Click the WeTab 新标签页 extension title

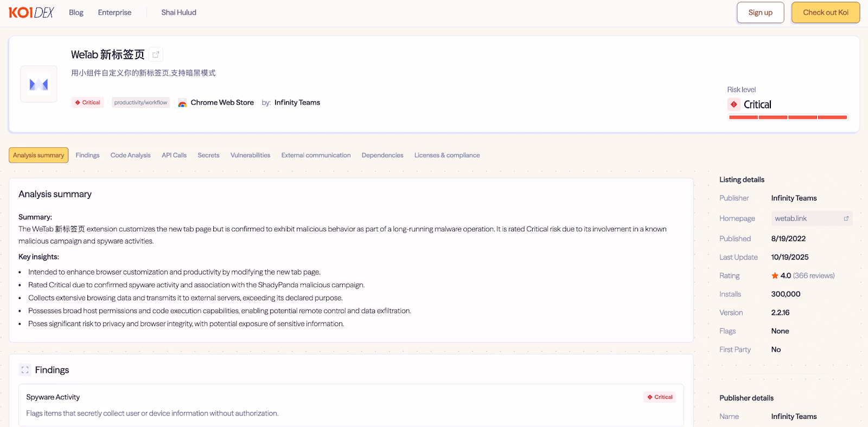108,55
